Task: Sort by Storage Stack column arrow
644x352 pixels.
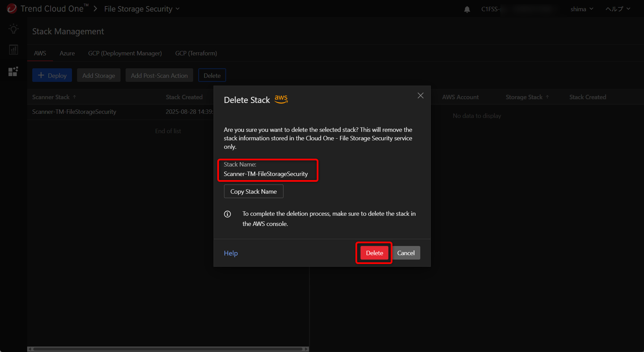Action: point(547,97)
